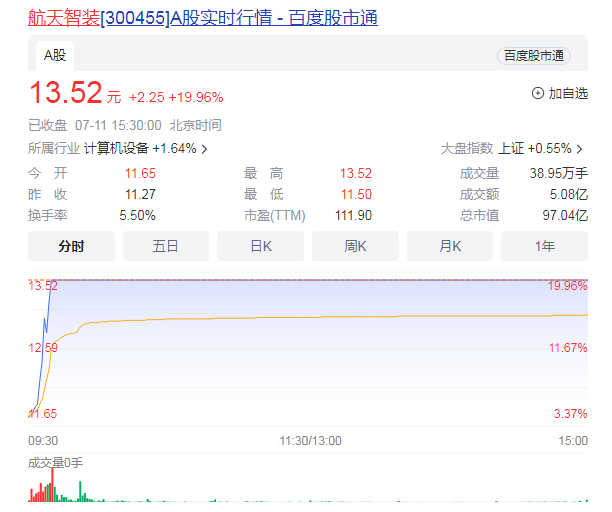
Task: Switch to the 五日 chart tab
Action: (166, 246)
